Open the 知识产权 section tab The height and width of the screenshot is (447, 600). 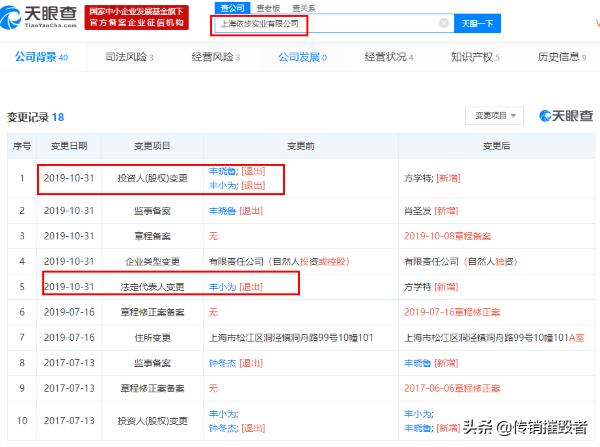[x=475, y=57]
